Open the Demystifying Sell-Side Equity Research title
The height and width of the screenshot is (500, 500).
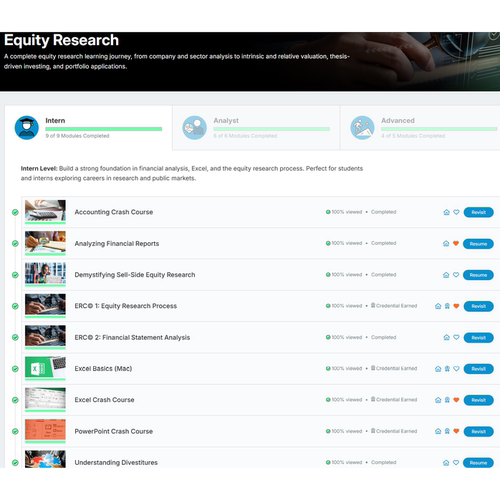(135, 275)
